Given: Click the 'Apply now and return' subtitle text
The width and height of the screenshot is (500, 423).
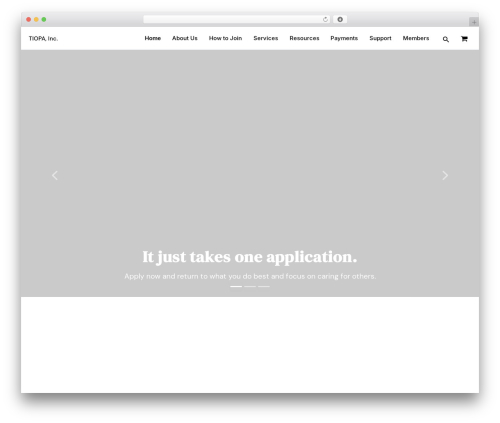Looking at the screenshot, I should click(250, 276).
